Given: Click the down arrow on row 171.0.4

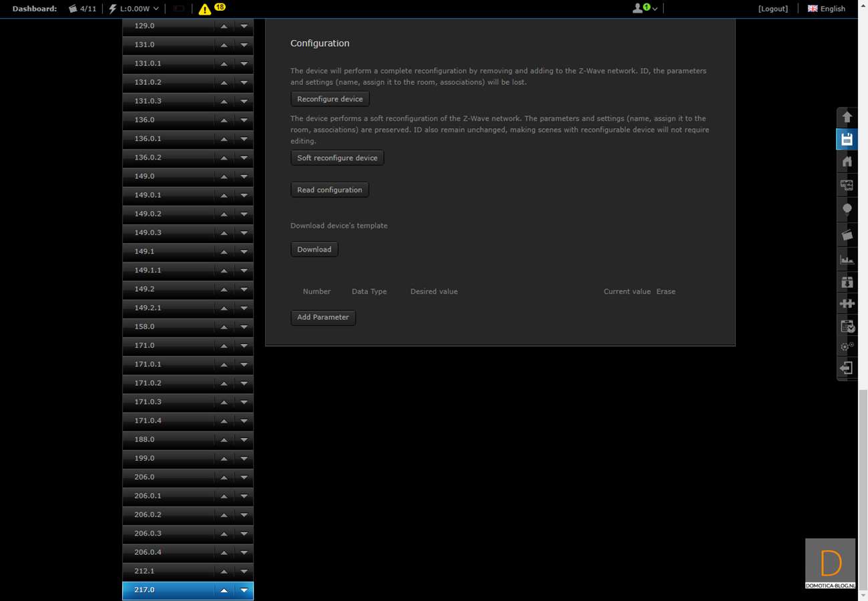Looking at the screenshot, I should point(244,421).
